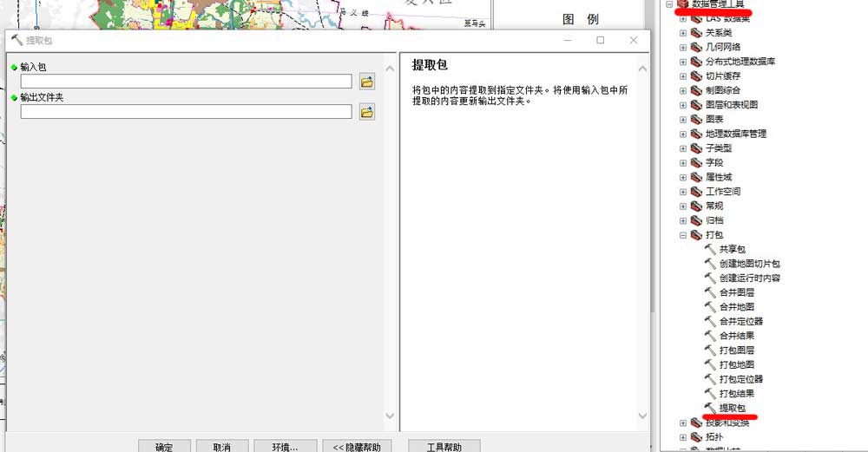Click the 制图综合 toolset icon

coord(696,90)
